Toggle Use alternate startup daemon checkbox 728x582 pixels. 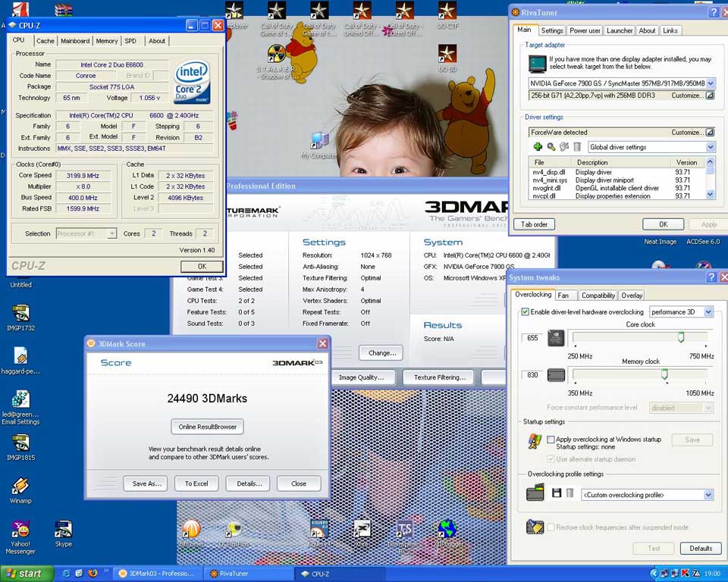tap(551, 459)
